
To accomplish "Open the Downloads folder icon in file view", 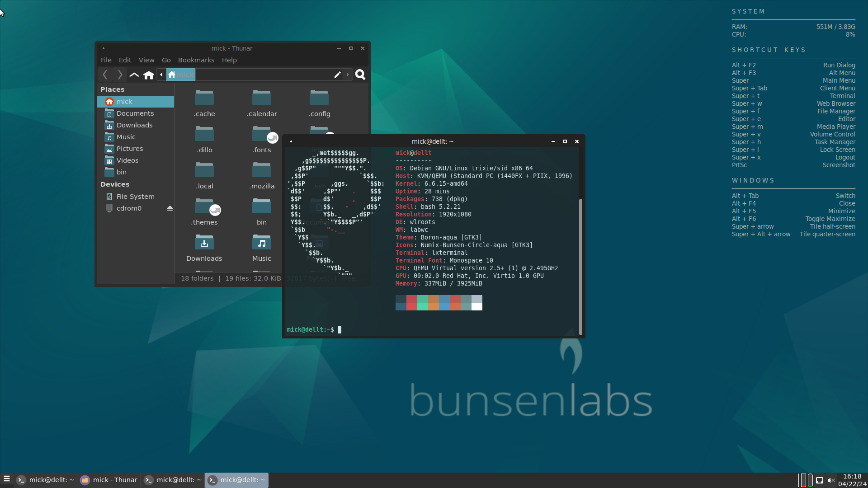I will 204,244.
